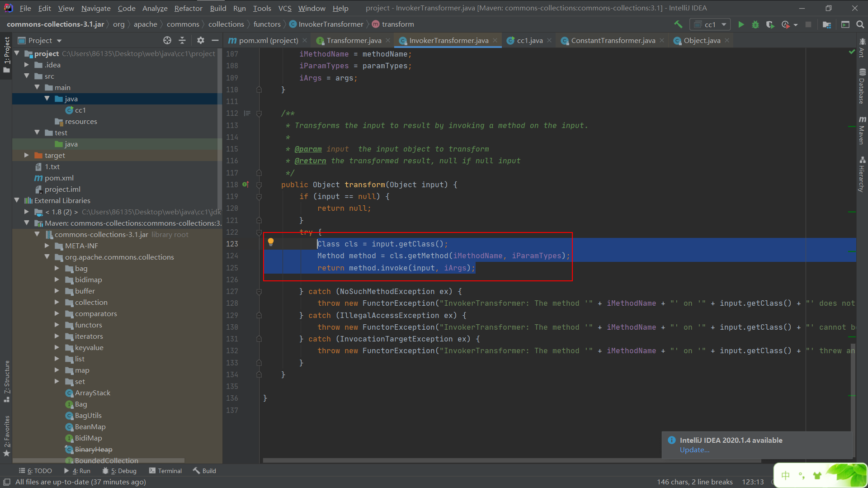Open the Analyze menu
The height and width of the screenshot is (488, 868).
pyautogui.click(x=155, y=8)
